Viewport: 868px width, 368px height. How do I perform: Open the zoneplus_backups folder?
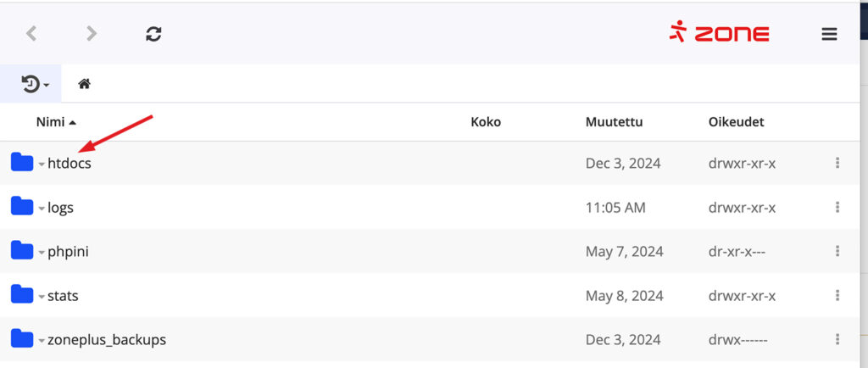(107, 340)
